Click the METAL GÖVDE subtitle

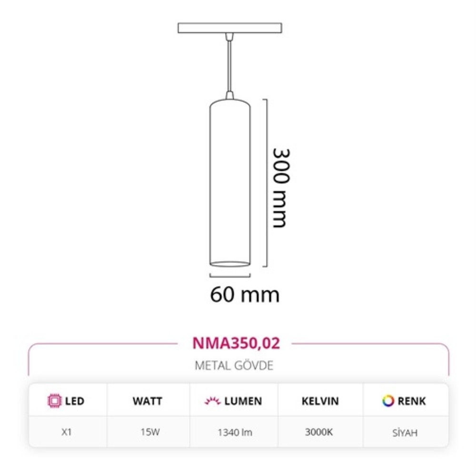pos(234,366)
